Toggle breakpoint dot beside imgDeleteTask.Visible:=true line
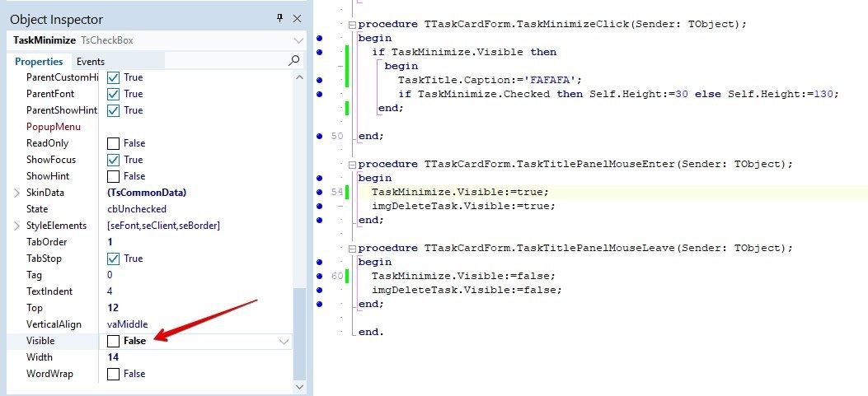Image resolution: width=868 pixels, height=396 pixels. [x=319, y=206]
